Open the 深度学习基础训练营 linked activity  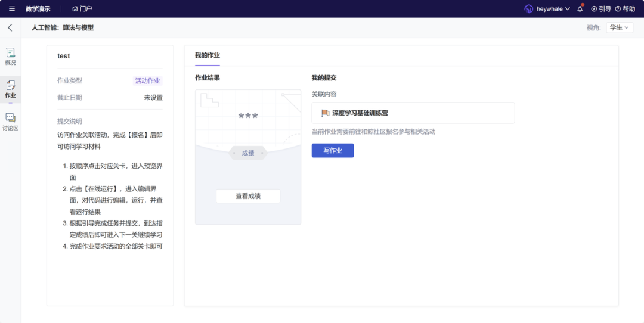[413, 113]
